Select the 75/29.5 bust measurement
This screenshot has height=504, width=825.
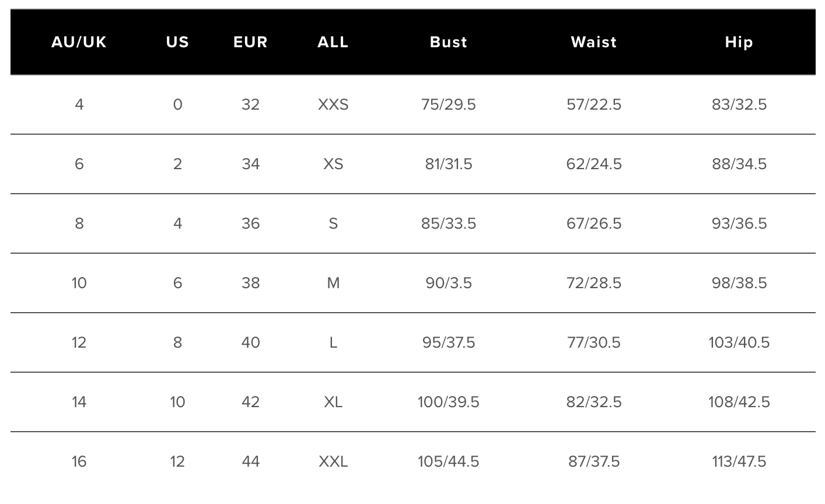tap(449, 104)
